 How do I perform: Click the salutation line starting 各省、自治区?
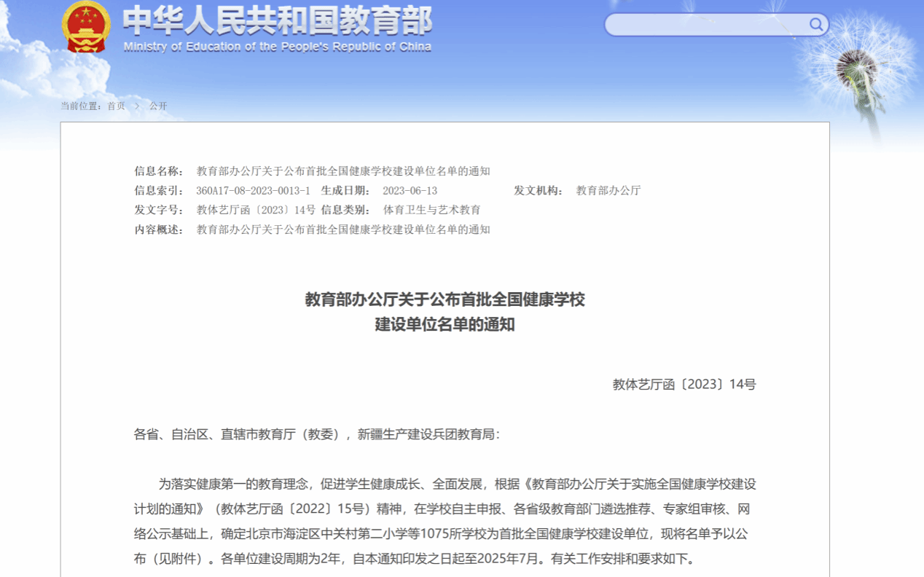coord(317,434)
